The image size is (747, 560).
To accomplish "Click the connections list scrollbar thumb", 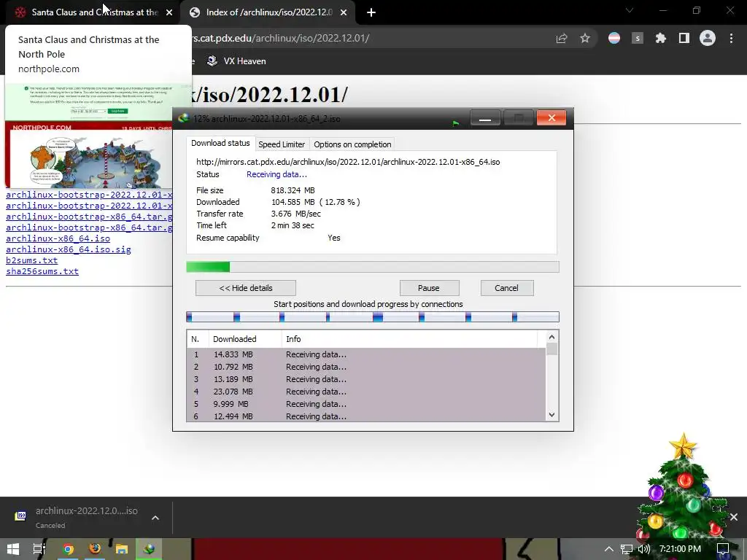I will click(551, 349).
